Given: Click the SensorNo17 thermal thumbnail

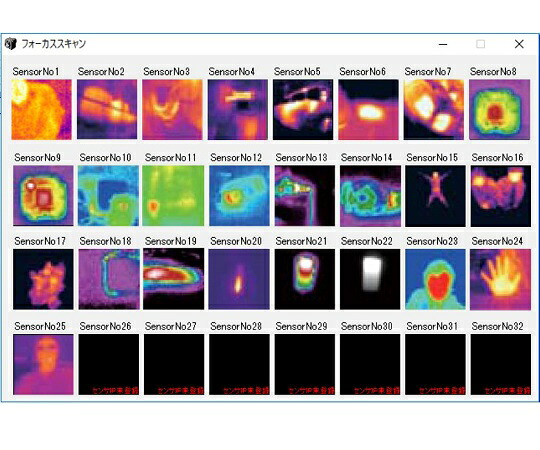Looking at the screenshot, I should point(43,279).
